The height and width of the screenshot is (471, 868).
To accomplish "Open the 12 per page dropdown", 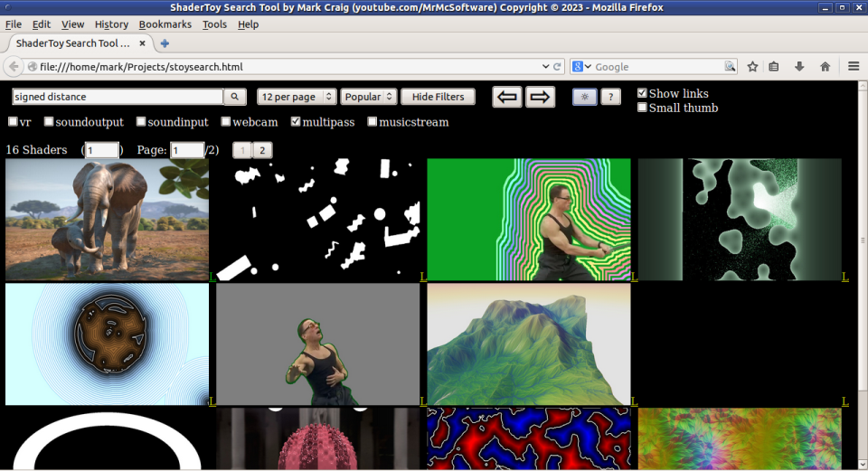I will point(297,97).
